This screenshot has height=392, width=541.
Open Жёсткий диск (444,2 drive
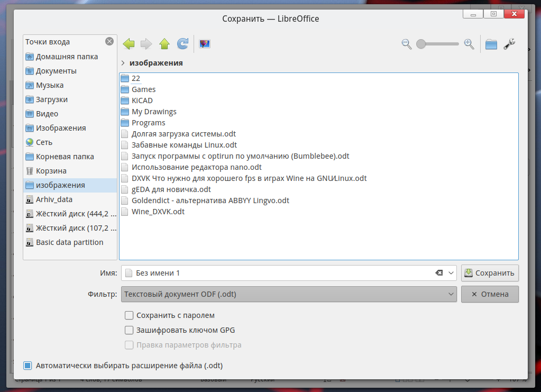(70, 214)
